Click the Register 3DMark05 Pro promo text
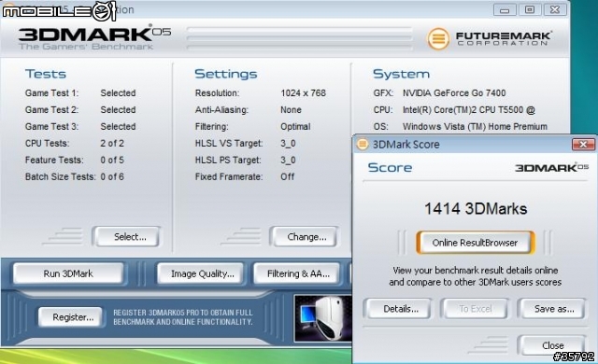Screen dimensions: 598x364 coord(183,317)
